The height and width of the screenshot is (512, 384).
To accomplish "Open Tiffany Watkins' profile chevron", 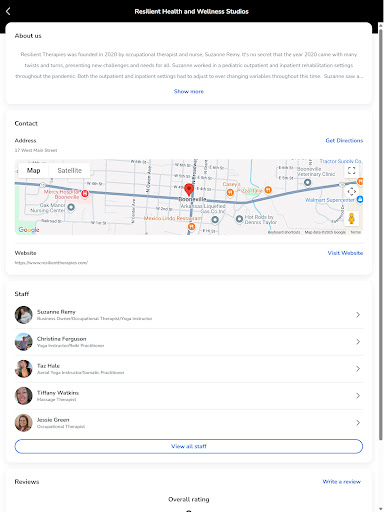I will coord(358,396).
